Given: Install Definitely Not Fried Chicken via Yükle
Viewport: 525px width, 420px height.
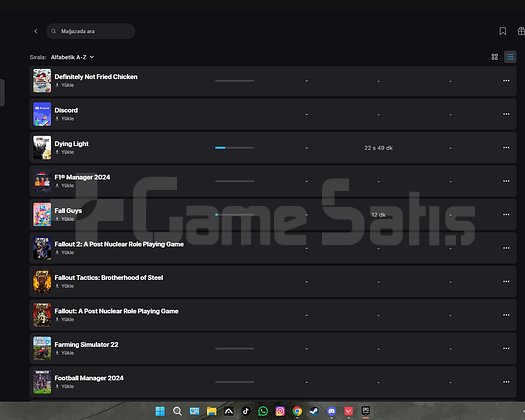Looking at the screenshot, I should [65, 85].
